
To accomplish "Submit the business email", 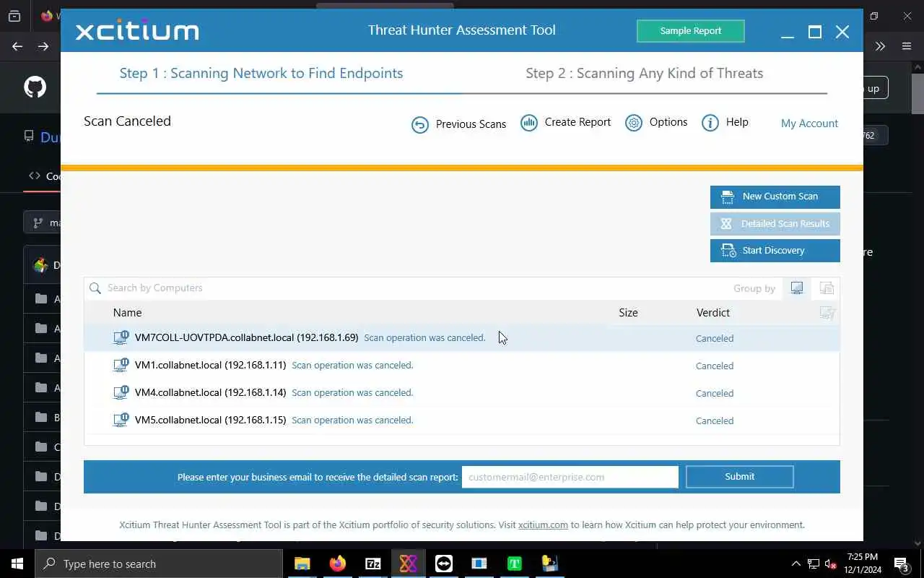I will click(x=739, y=477).
